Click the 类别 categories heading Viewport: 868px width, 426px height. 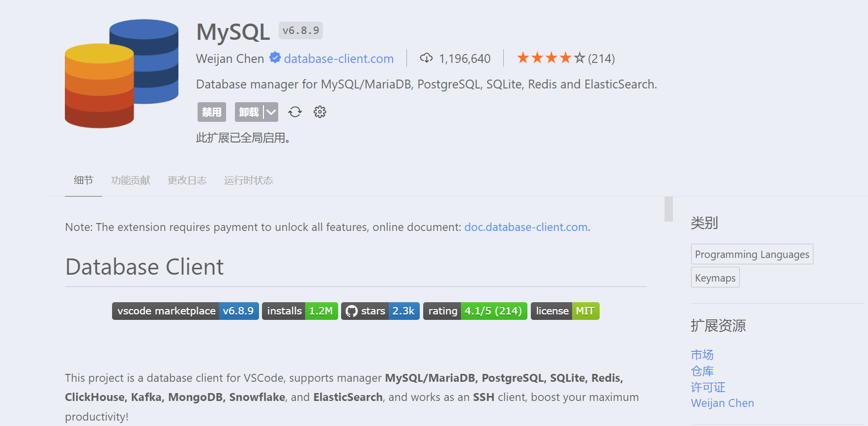704,223
